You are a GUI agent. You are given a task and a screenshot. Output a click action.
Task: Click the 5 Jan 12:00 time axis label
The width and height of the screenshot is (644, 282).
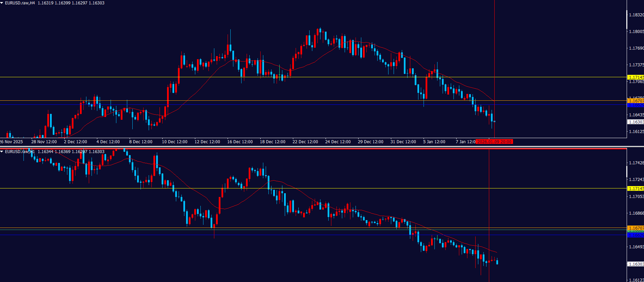point(434,142)
